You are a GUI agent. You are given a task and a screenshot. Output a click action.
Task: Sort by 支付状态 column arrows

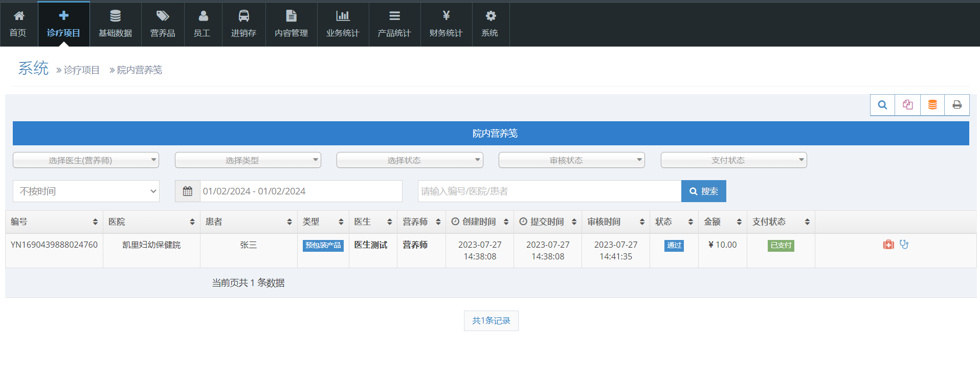808,222
